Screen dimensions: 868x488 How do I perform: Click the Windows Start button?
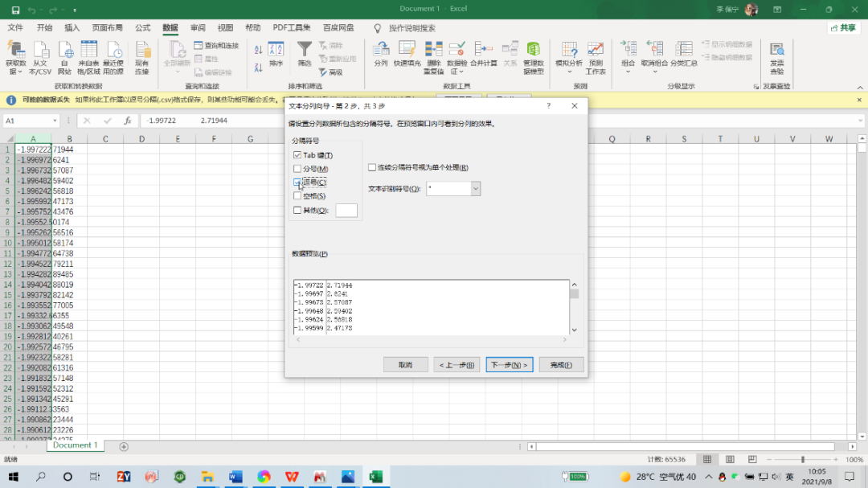14,477
